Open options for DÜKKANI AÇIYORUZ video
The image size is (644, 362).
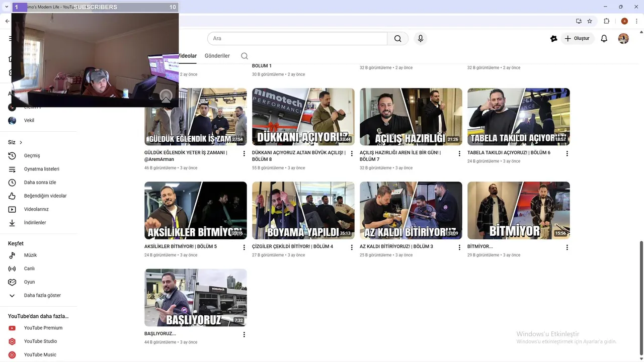[x=352, y=154]
